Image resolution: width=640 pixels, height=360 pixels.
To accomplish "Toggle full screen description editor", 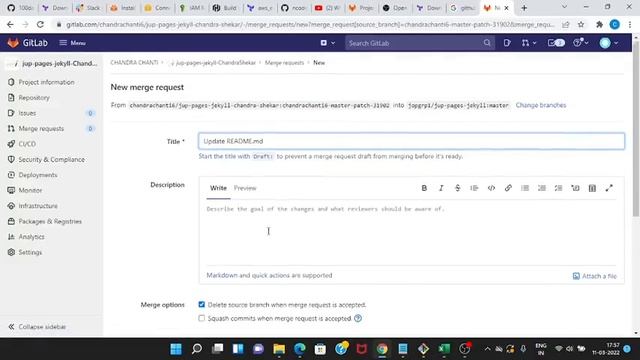I will [609, 188].
